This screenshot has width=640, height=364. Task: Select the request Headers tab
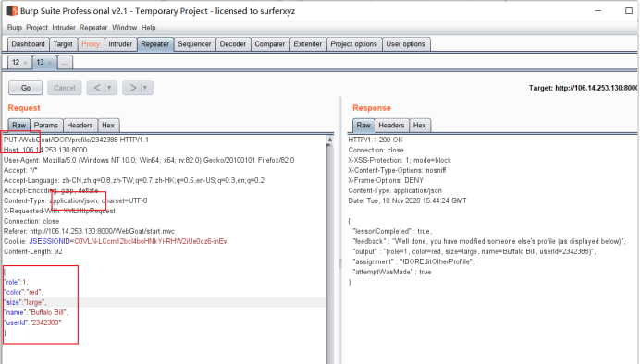(80, 125)
